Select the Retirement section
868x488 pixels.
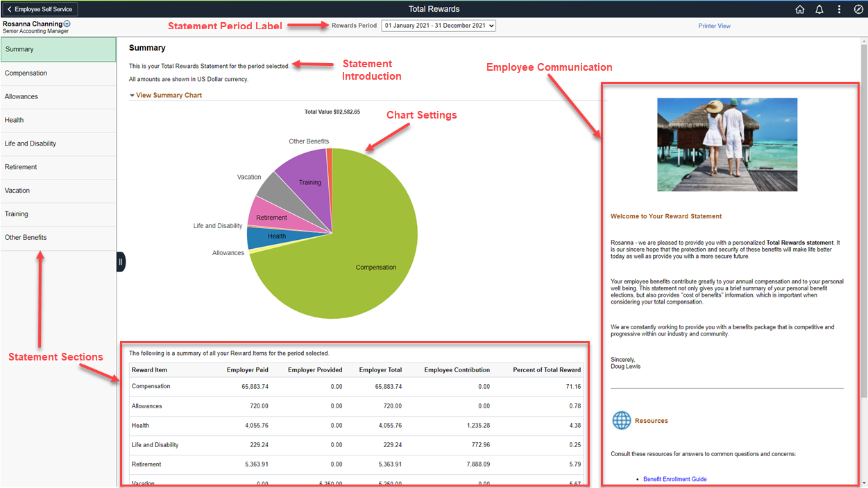click(x=58, y=167)
